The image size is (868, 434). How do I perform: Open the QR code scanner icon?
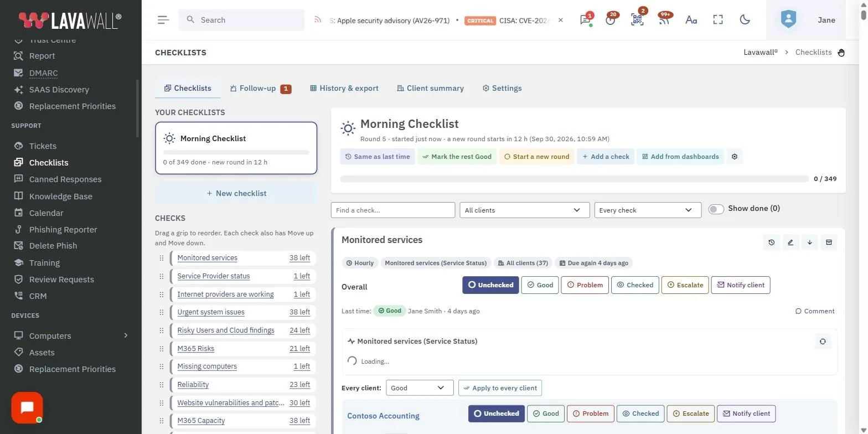point(637,20)
